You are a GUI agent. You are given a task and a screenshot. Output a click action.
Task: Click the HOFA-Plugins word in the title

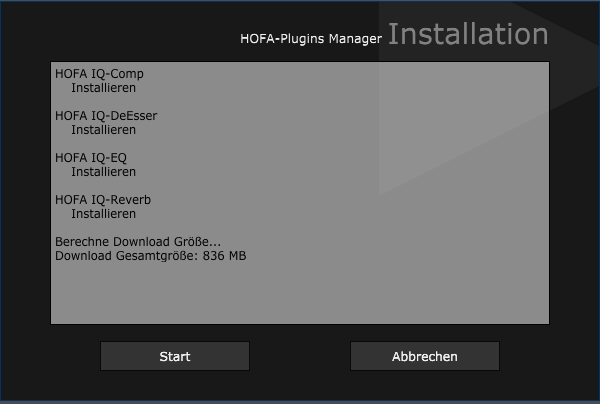click(x=282, y=39)
